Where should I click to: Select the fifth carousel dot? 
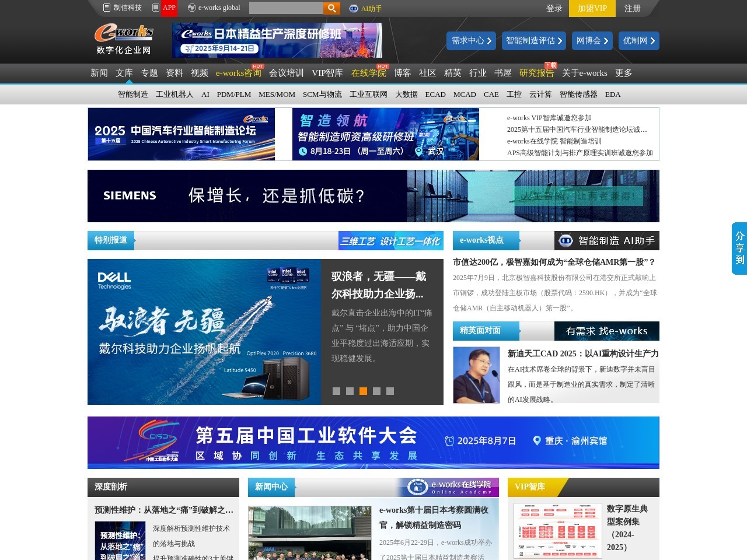(390, 391)
